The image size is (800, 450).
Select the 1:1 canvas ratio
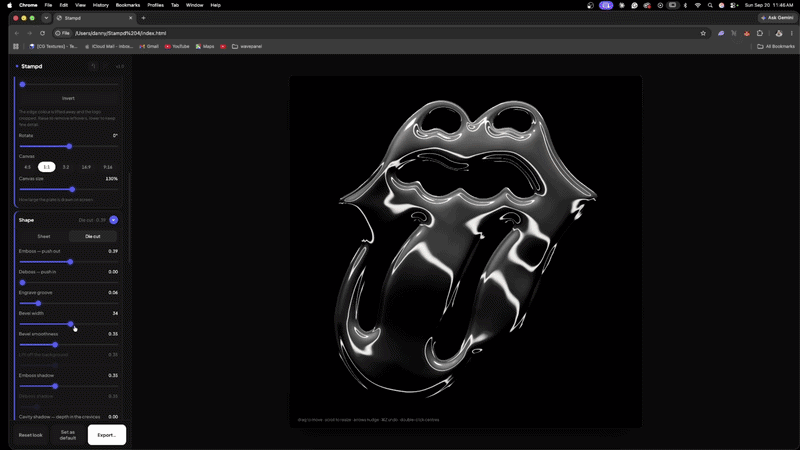tap(46, 167)
